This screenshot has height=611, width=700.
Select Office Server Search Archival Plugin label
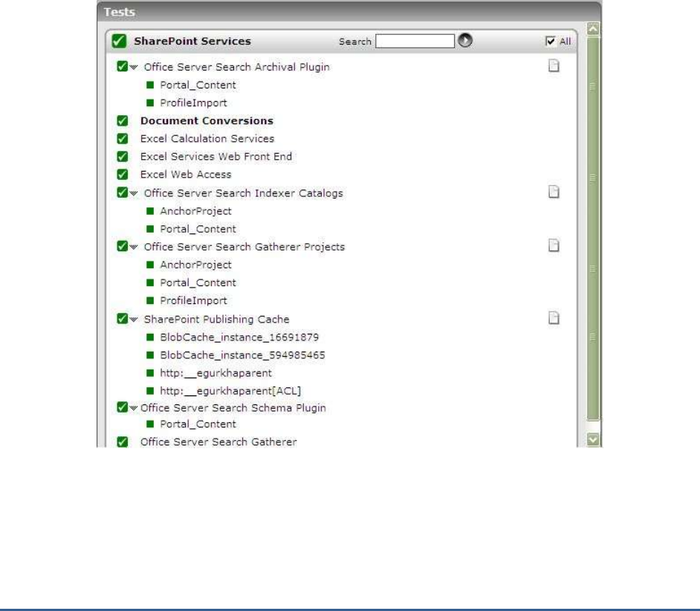[x=236, y=67]
